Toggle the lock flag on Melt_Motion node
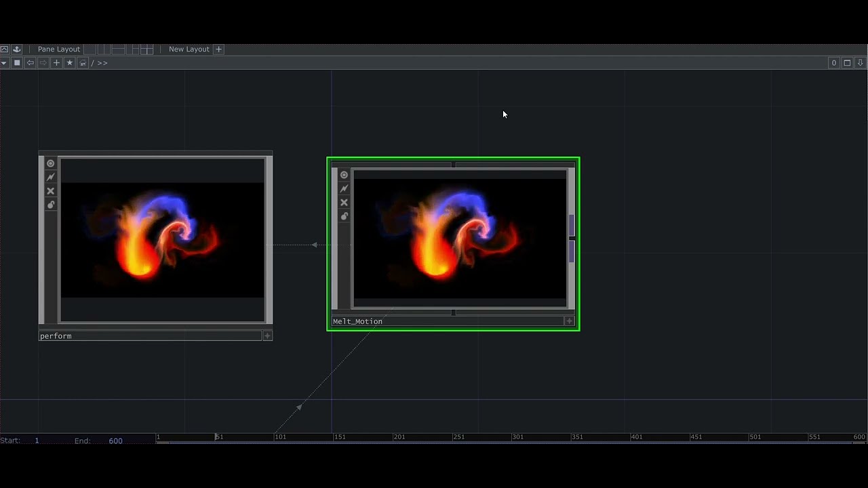Image resolution: width=868 pixels, height=488 pixels. tap(344, 216)
